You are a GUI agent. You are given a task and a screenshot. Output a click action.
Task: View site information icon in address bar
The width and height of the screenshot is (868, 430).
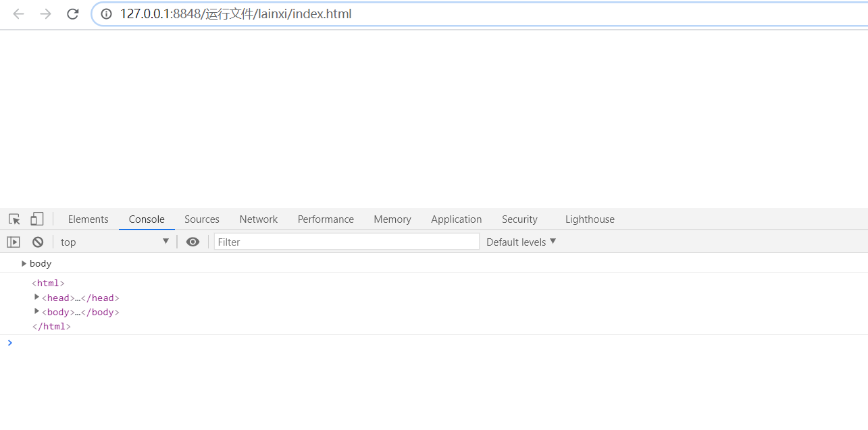click(106, 14)
